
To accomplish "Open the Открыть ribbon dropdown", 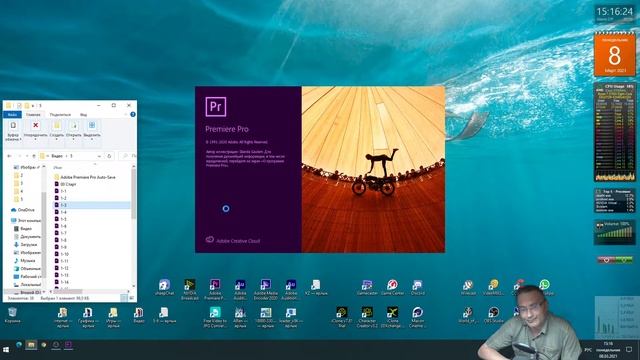I will click(74, 131).
